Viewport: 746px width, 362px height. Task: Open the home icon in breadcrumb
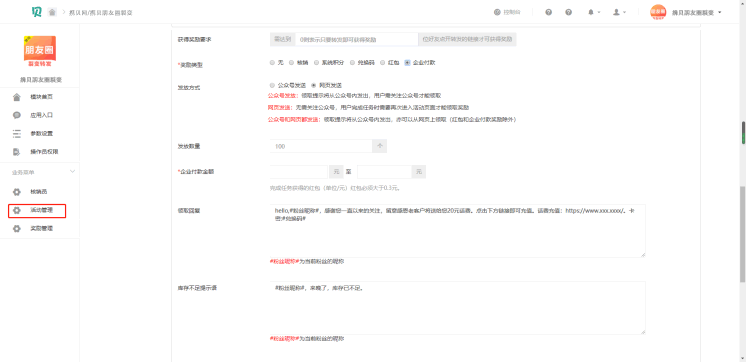[x=52, y=12]
